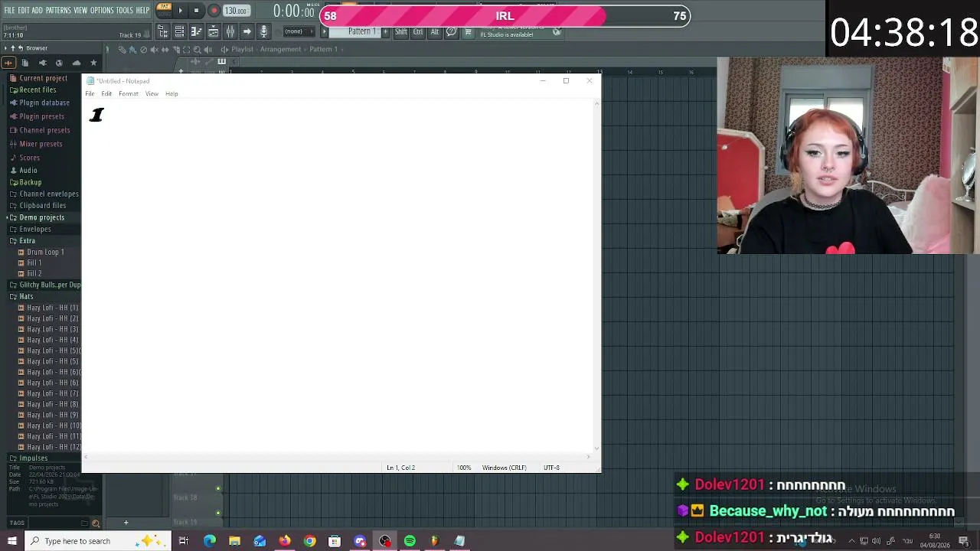980x551 pixels.
Task: Expand Channel presets folder
Action: (40, 130)
